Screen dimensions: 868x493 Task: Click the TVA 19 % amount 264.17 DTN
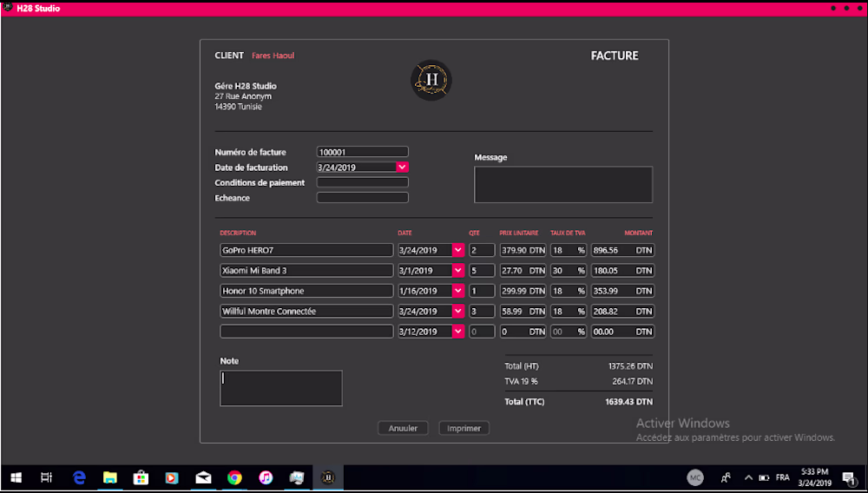pyautogui.click(x=632, y=381)
